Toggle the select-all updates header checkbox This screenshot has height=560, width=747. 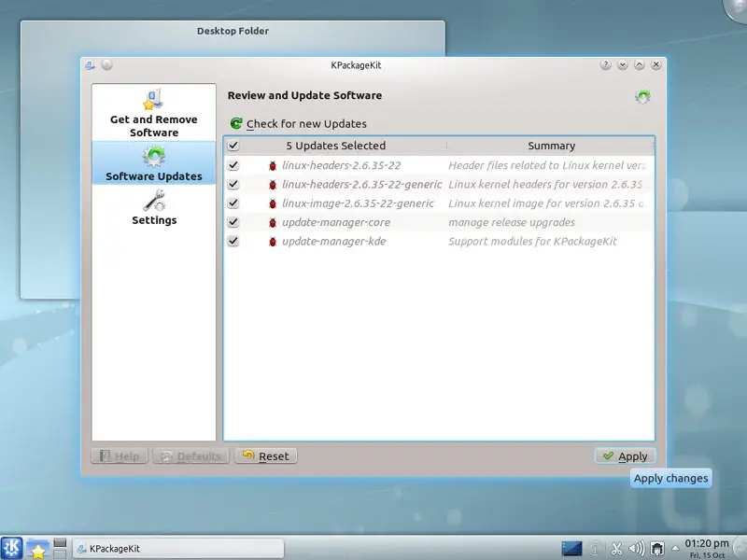click(x=233, y=146)
